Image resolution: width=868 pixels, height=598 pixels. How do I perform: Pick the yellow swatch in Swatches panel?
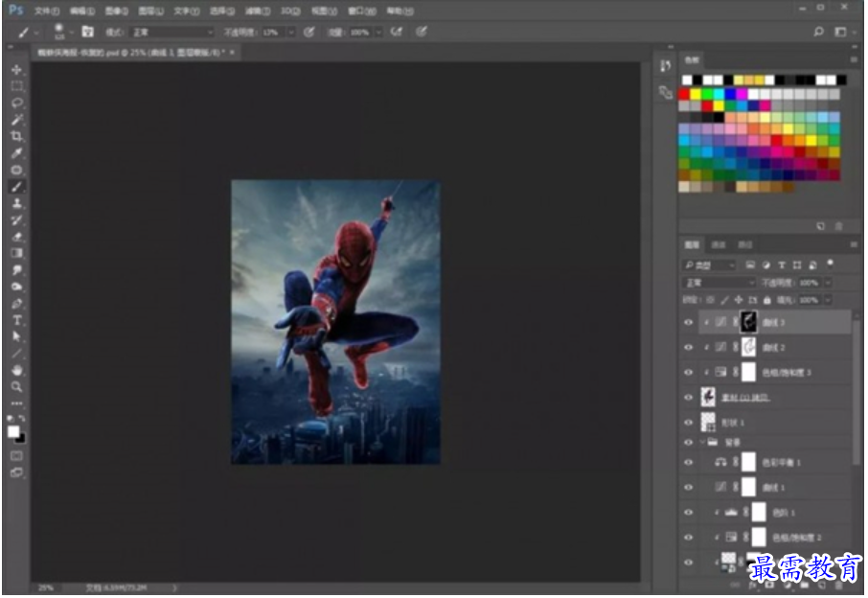coord(696,94)
